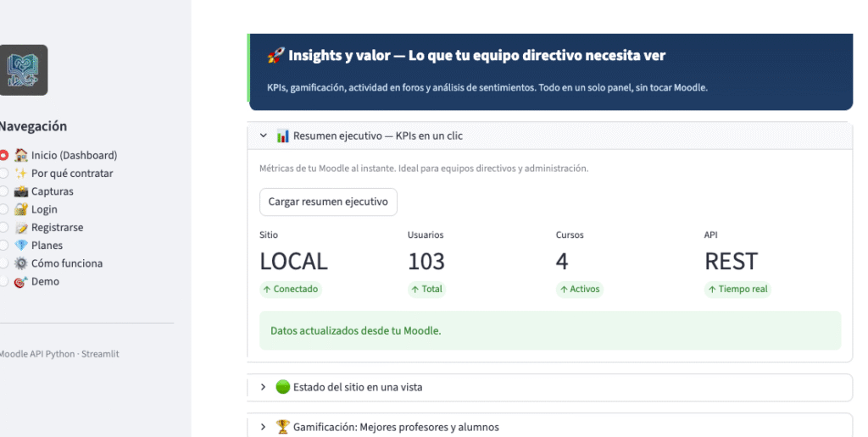Click the Tiempo real API badge
Viewport: 868px width, 437px height.
click(737, 289)
